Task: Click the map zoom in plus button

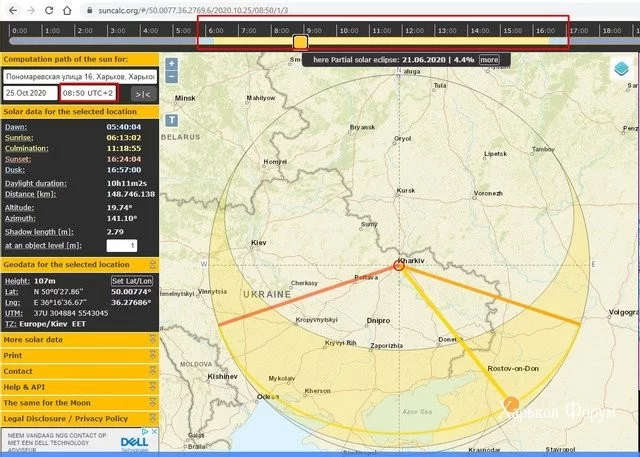Action: point(171,64)
